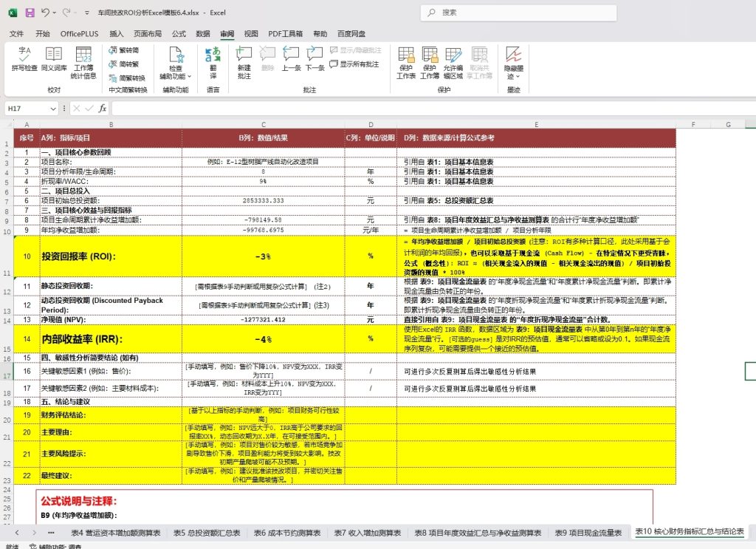This screenshot has width=756, height=549.
Task: Switch to the 公式 ribbon tab
Action: point(179,33)
